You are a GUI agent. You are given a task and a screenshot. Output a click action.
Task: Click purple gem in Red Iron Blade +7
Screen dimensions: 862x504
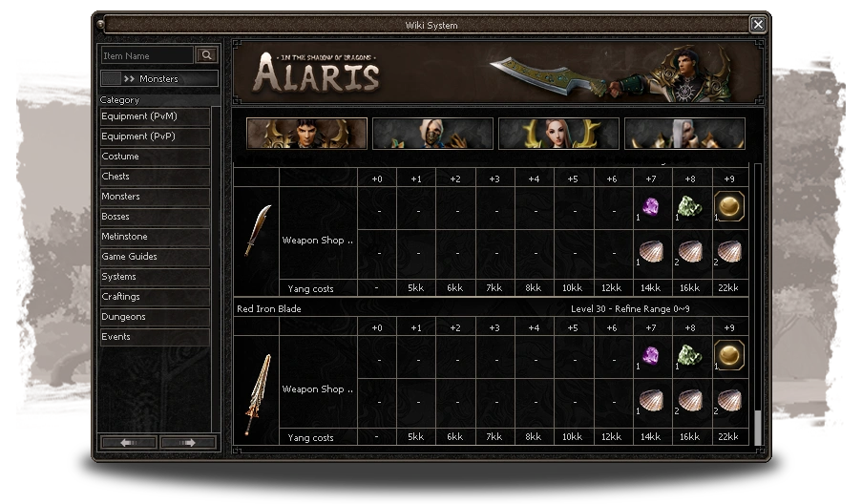pos(651,356)
